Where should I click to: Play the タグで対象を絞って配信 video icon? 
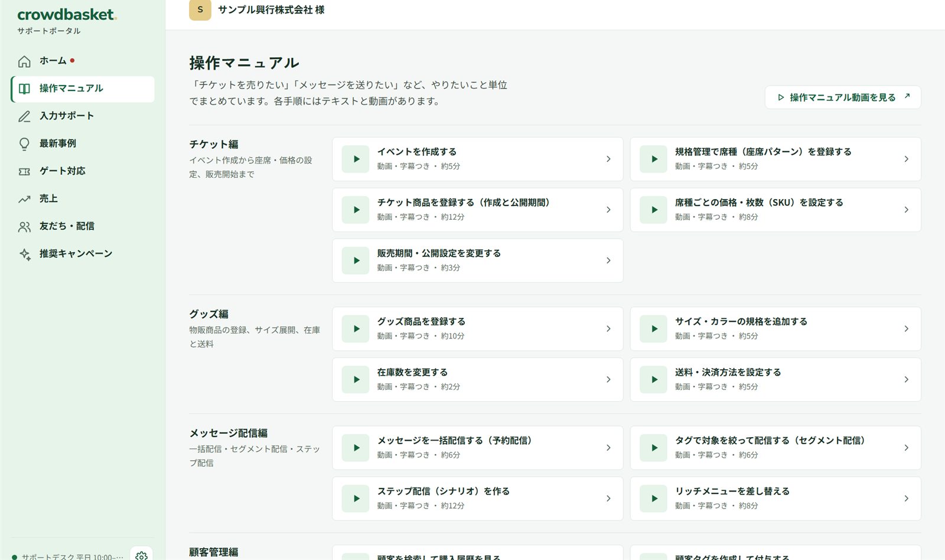(x=654, y=448)
